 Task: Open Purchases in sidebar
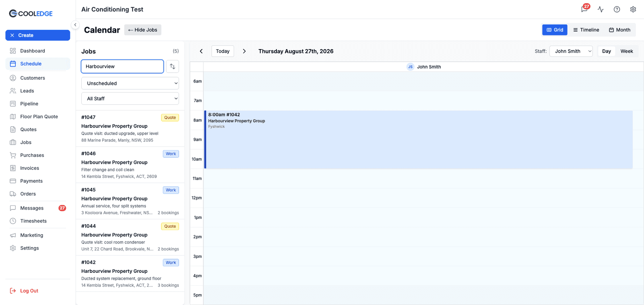38,155
